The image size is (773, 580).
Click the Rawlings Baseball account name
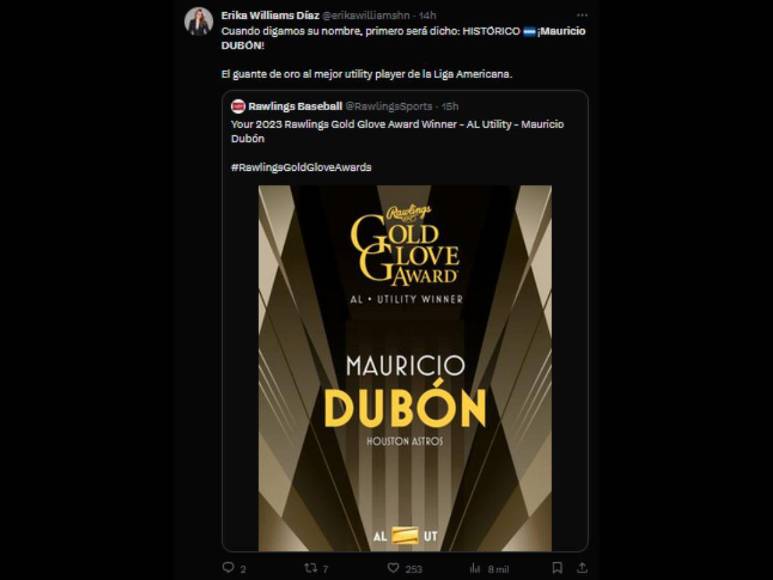point(295,106)
